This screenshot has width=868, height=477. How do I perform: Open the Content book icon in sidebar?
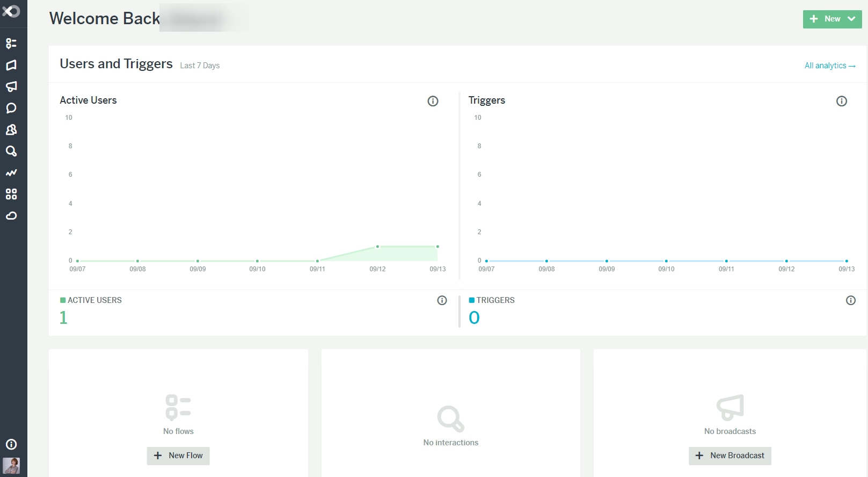[11, 65]
